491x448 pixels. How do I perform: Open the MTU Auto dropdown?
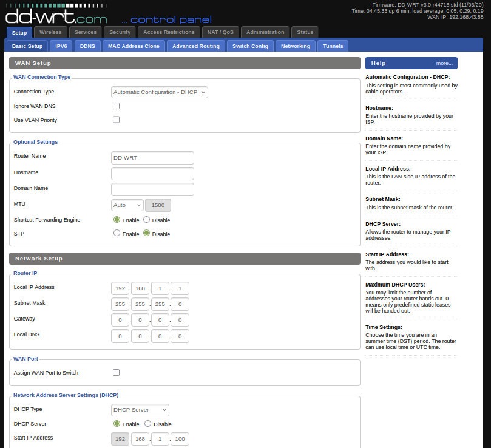coord(127,205)
